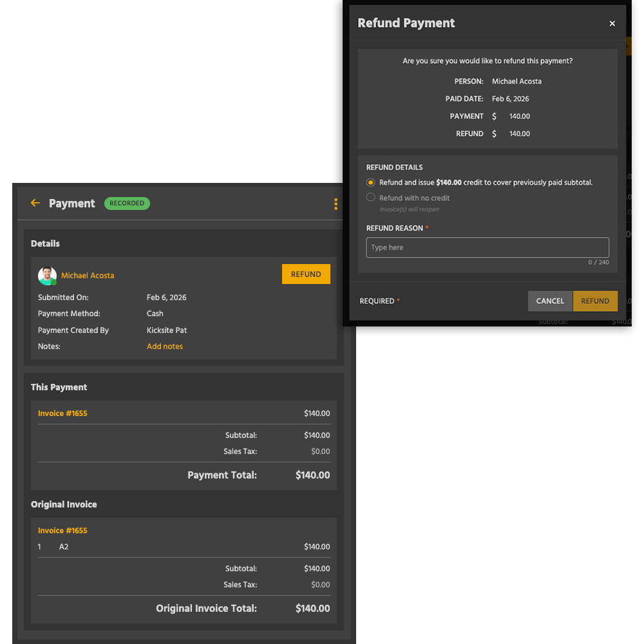The image size is (644, 644).
Task: Click the Person value Michael Acosta in dialog
Action: 516,81
